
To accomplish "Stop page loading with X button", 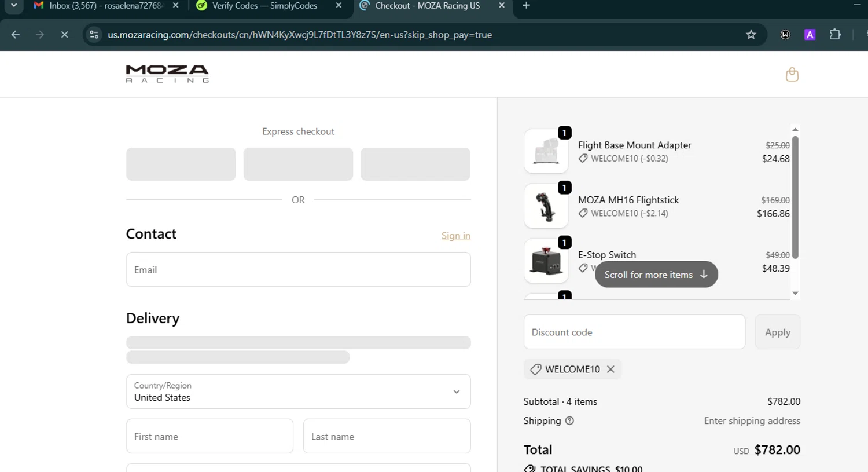I will tap(65, 35).
